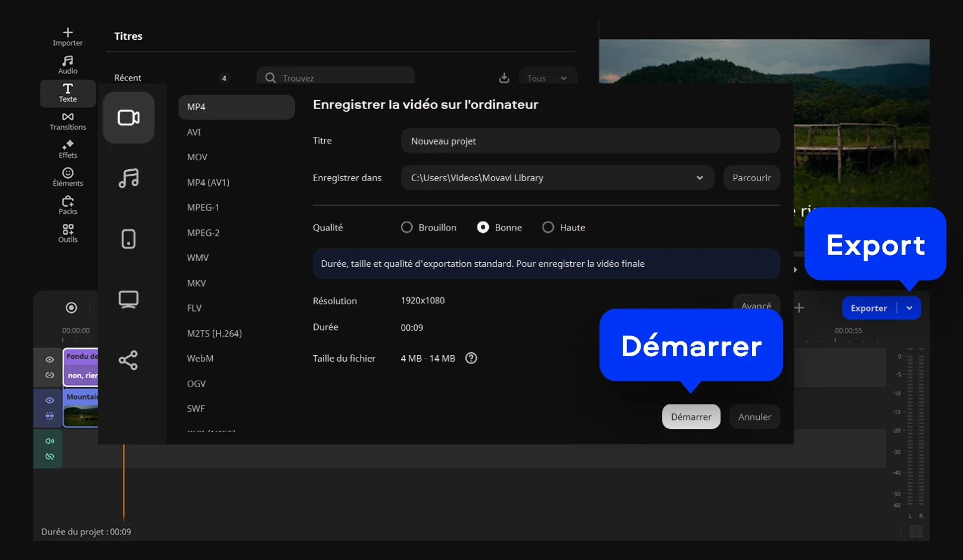The height and width of the screenshot is (560, 963).
Task: Expand the Exporter button arrow
Action: tap(909, 308)
